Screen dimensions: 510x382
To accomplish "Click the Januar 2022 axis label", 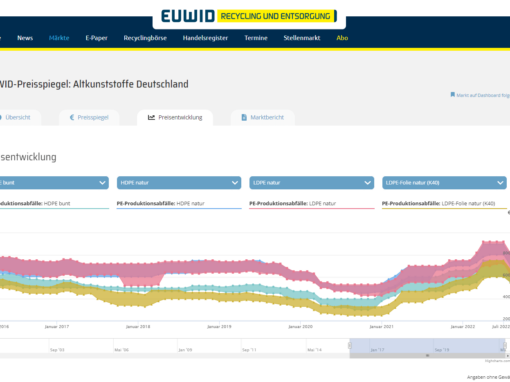I will (463, 327).
